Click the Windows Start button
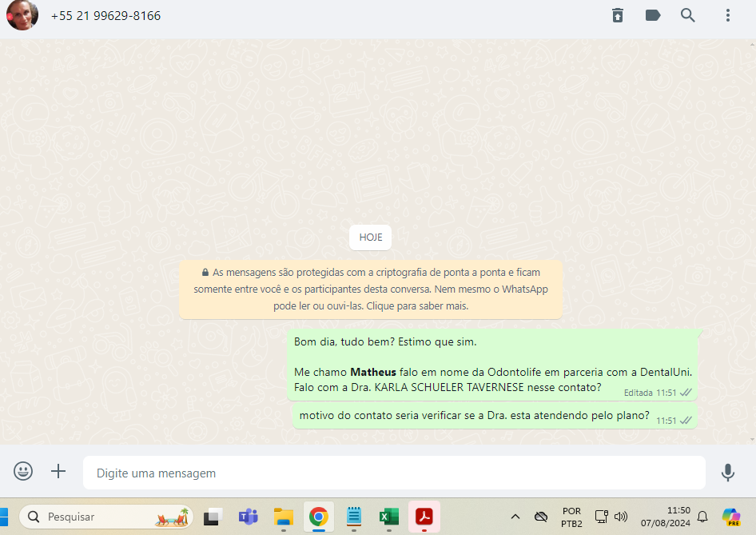 coord(4,517)
